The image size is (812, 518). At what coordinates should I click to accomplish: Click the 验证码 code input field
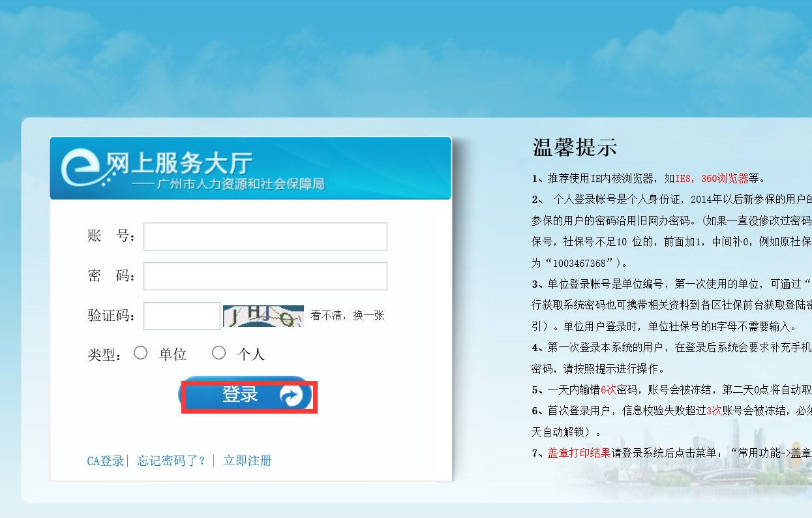pos(181,315)
